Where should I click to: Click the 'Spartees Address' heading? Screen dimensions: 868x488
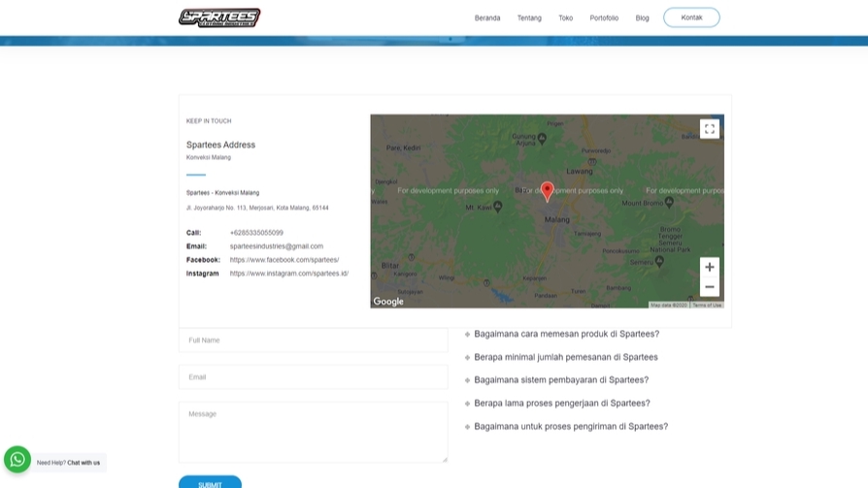pos(220,145)
